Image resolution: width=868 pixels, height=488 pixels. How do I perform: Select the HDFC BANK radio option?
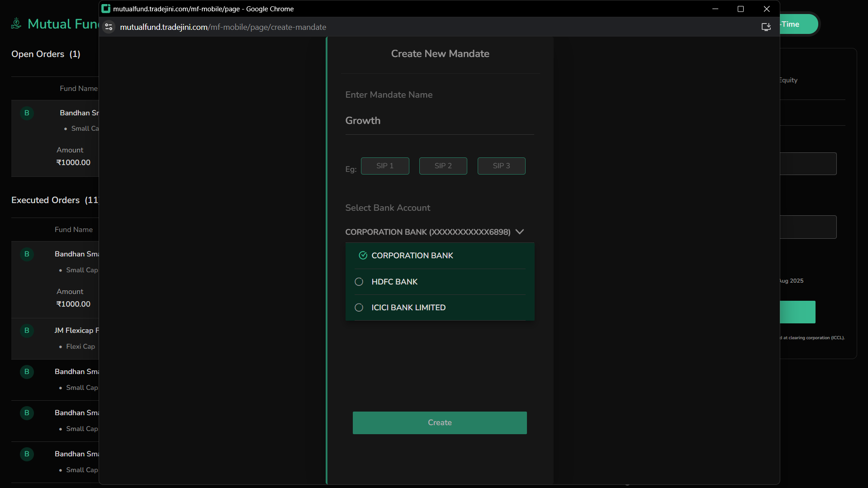point(440,282)
